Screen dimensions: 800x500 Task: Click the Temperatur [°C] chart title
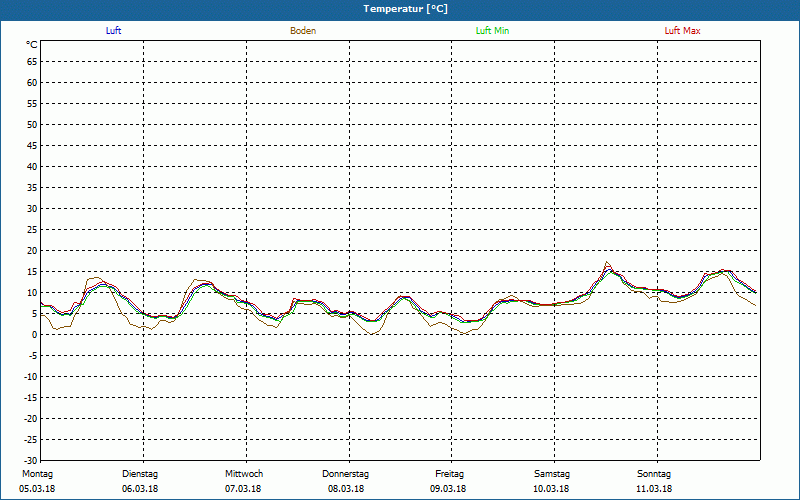(405, 9)
